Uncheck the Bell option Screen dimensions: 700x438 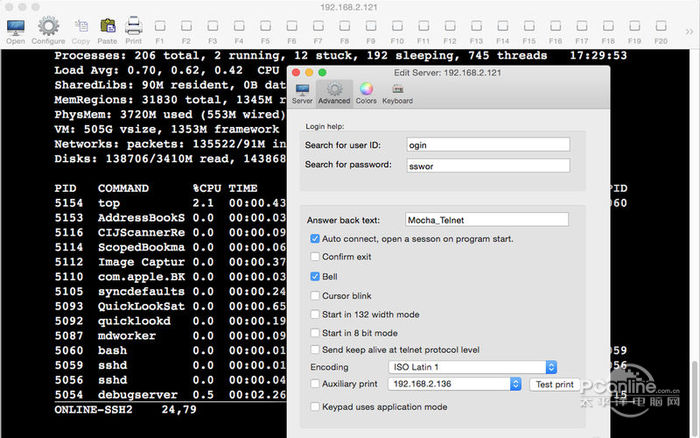[316, 276]
